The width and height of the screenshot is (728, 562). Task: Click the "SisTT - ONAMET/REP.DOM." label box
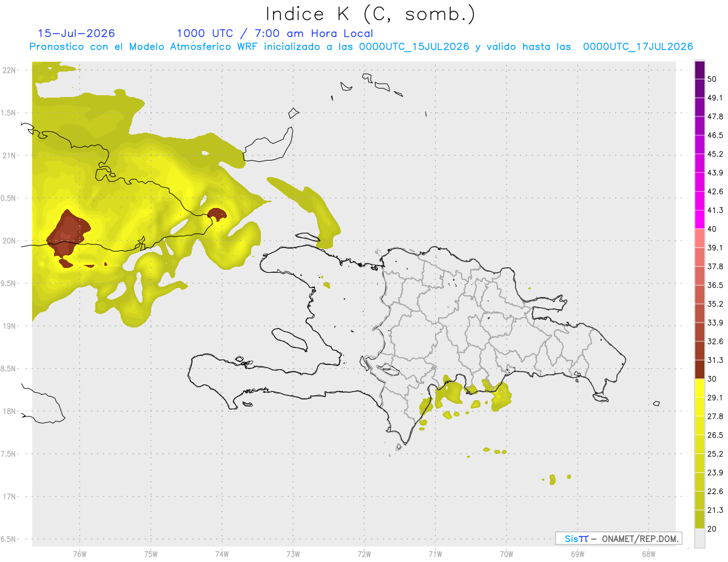tap(618, 538)
